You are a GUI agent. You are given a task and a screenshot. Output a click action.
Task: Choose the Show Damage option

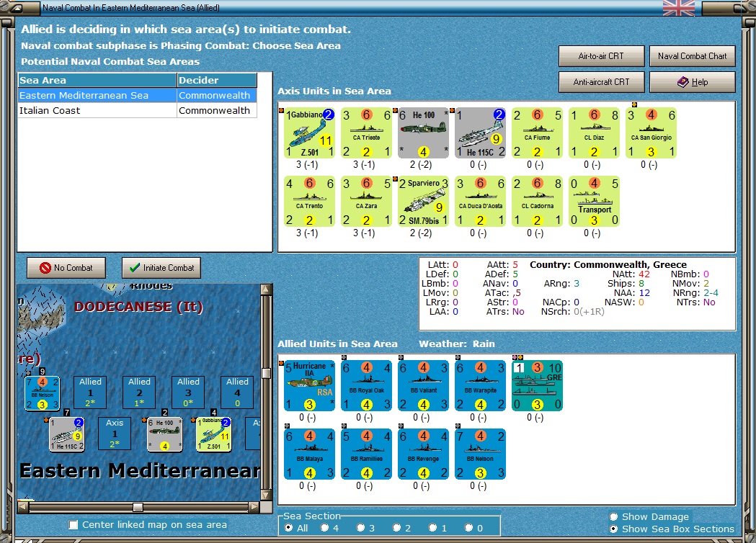tap(614, 516)
